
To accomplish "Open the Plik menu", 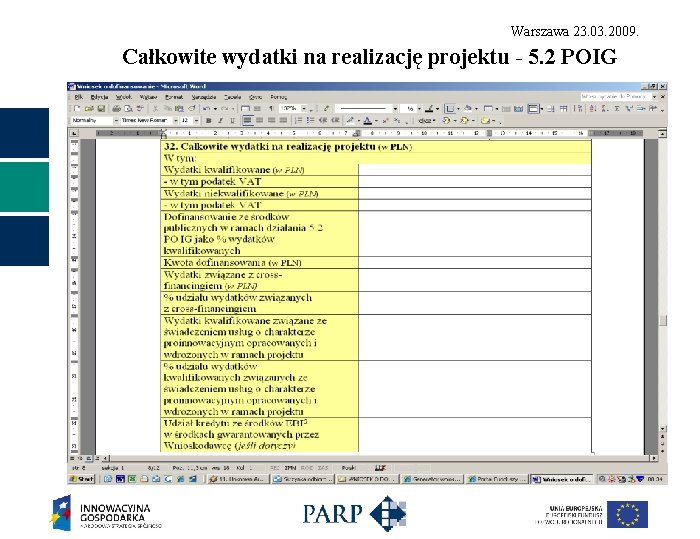I will (79, 96).
